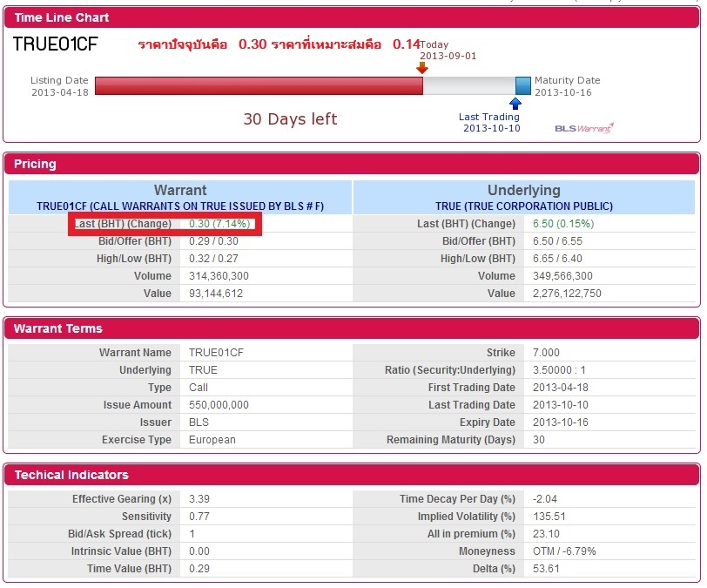Click Time Decay Per Day value -2.04

tap(545, 499)
